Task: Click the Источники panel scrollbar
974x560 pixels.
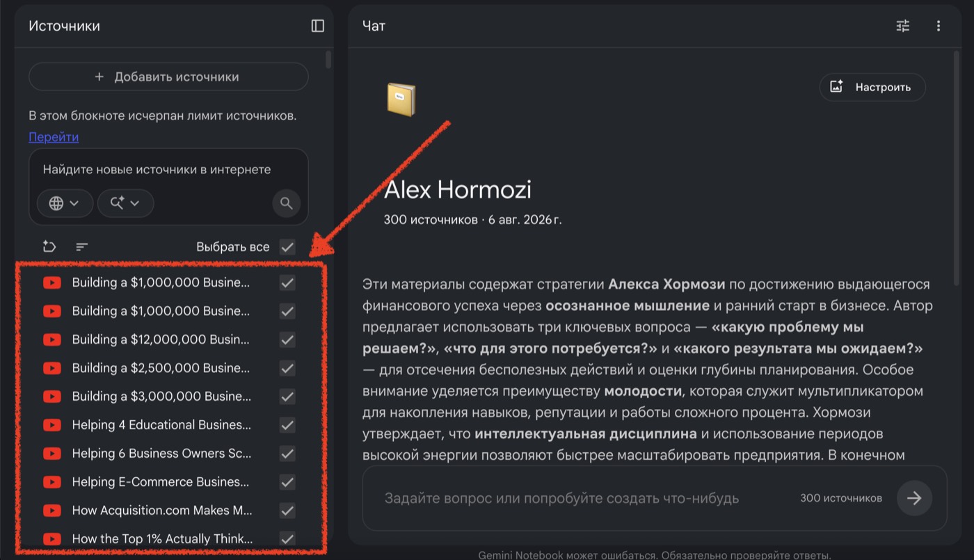Action: coord(328,60)
